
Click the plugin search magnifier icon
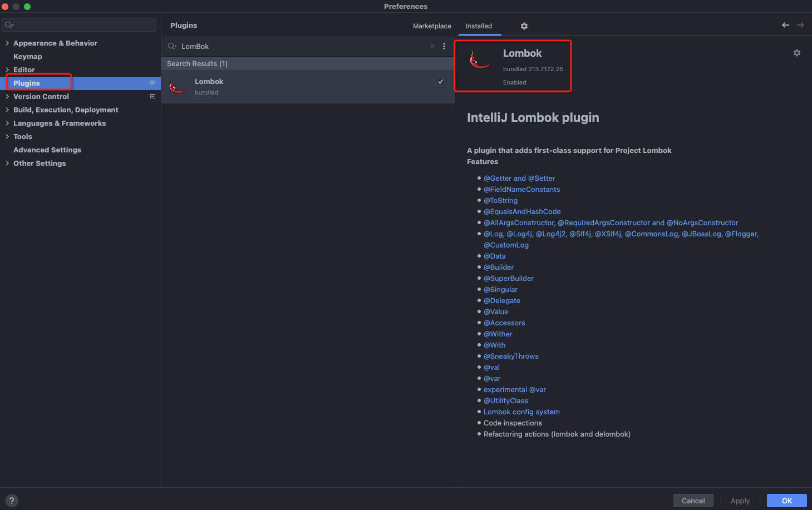tap(173, 46)
